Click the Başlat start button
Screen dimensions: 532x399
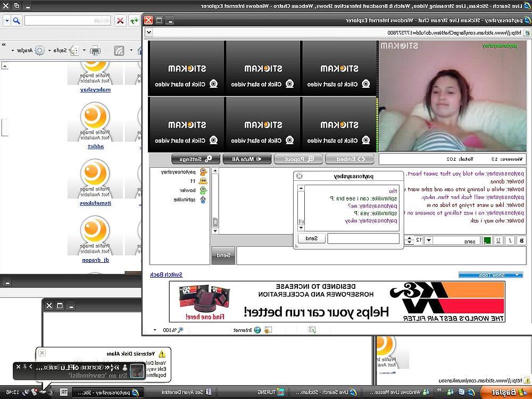505,392
